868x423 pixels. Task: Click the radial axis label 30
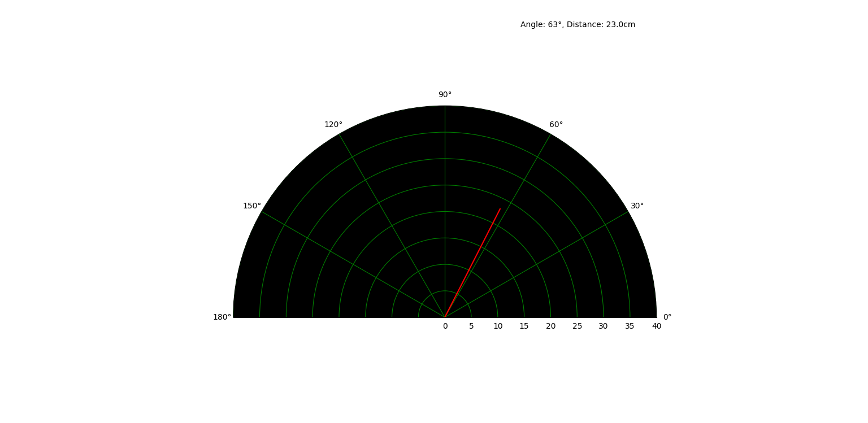tap(604, 326)
